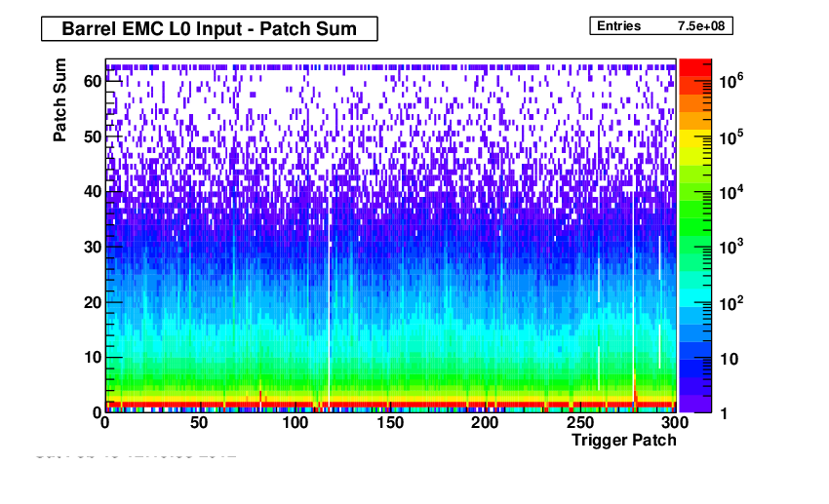Click the purple band at palette bottom
This screenshot has height=504, width=829.
694,404
